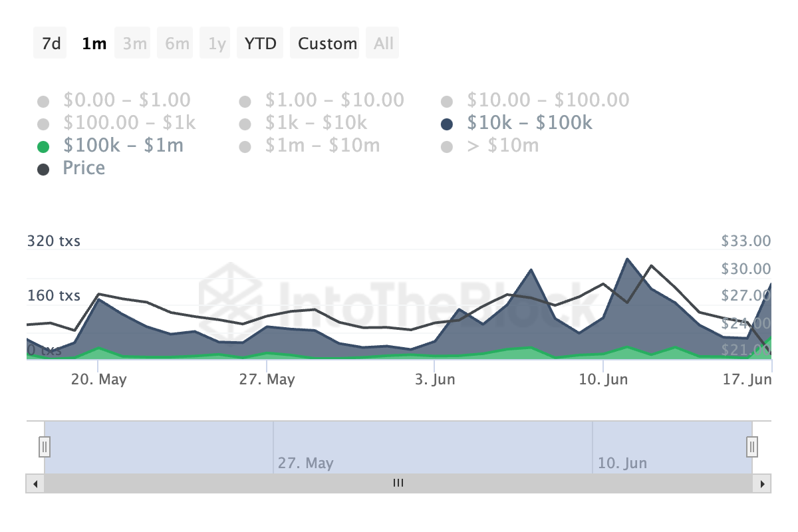Toggle the $1.00 – $10.00 legend item
The width and height of the screenshot is (798, 532).
322,100
